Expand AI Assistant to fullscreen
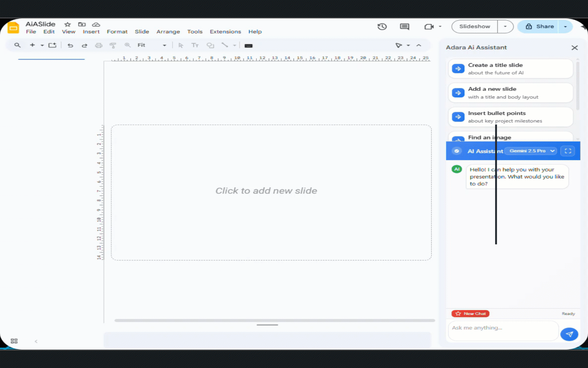The height and width of the screenshot is (368, 588). (x=568, y=151)
